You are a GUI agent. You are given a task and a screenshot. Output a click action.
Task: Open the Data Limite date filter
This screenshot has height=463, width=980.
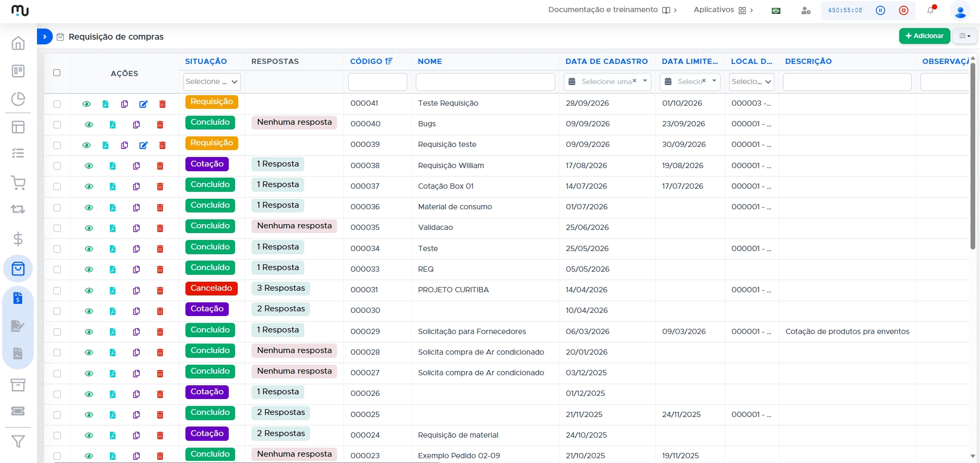tap(690, 82)
